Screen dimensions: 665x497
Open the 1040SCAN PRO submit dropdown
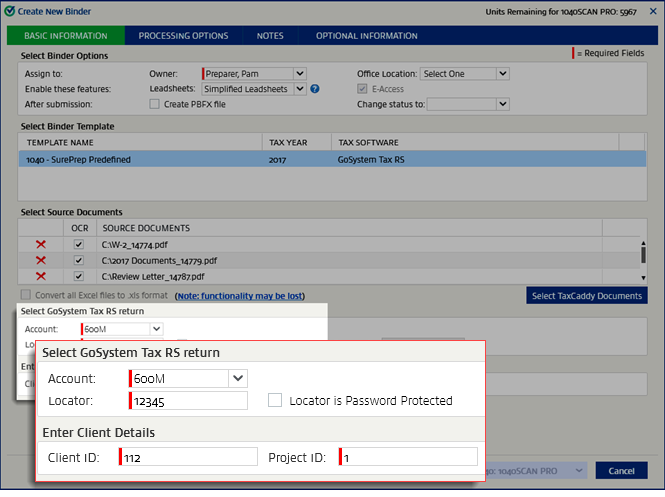579,470
